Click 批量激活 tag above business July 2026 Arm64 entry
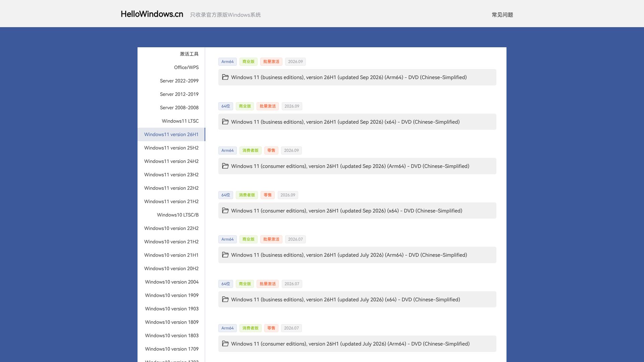Image resolution: width=644 pixels, height=362 pixels. [x=271, y=239]
